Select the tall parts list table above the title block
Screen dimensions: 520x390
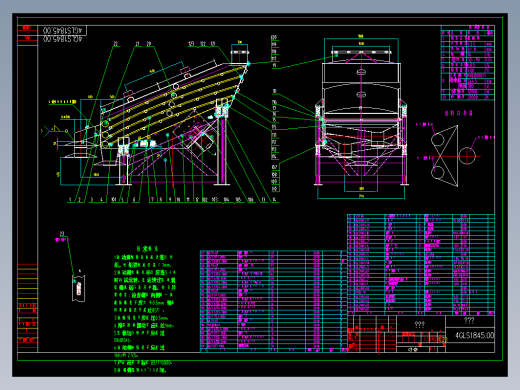click(421, 265)
